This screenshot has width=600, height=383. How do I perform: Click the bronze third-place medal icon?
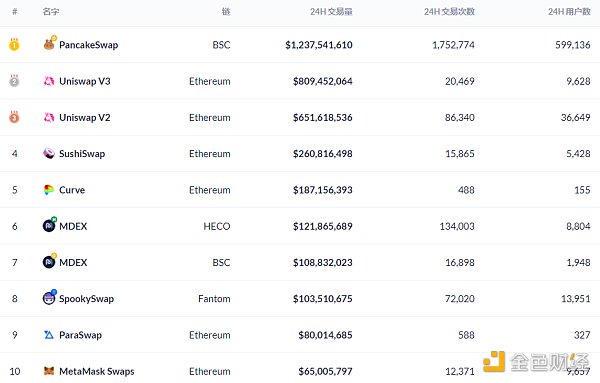pos(14,117)
